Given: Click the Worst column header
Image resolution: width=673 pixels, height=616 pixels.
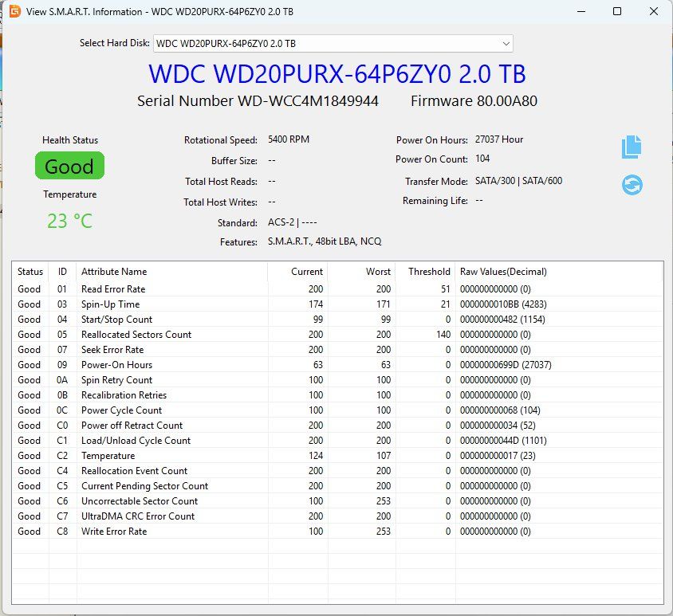Looking at the screenshot, I should click(x=362, y=272).
